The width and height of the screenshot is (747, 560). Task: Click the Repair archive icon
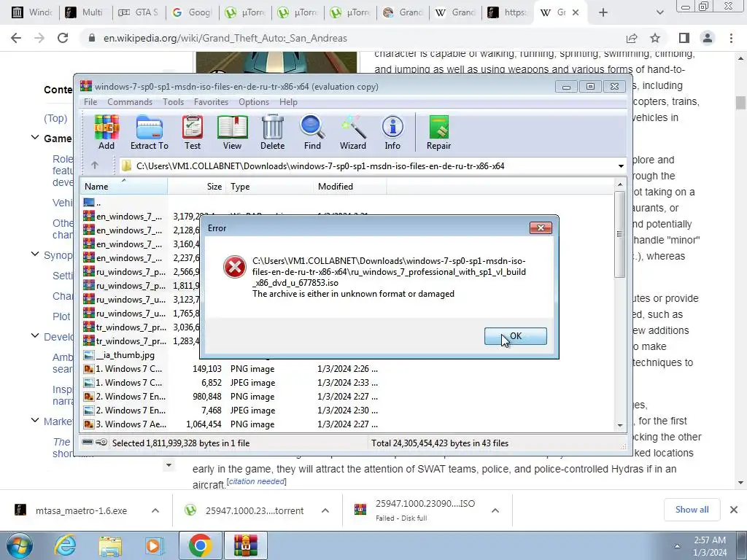click(x=438, y=133)
